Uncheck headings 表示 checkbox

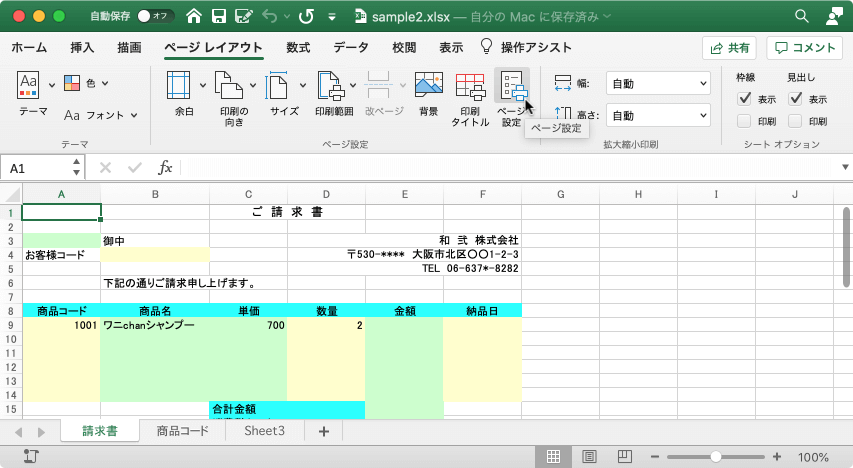[795, 99]
